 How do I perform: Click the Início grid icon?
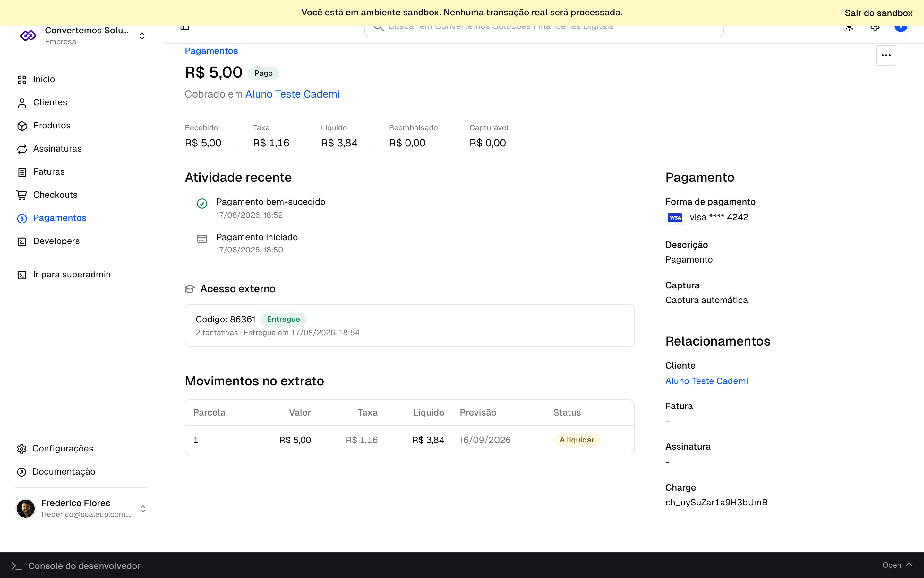coord(22,80)
